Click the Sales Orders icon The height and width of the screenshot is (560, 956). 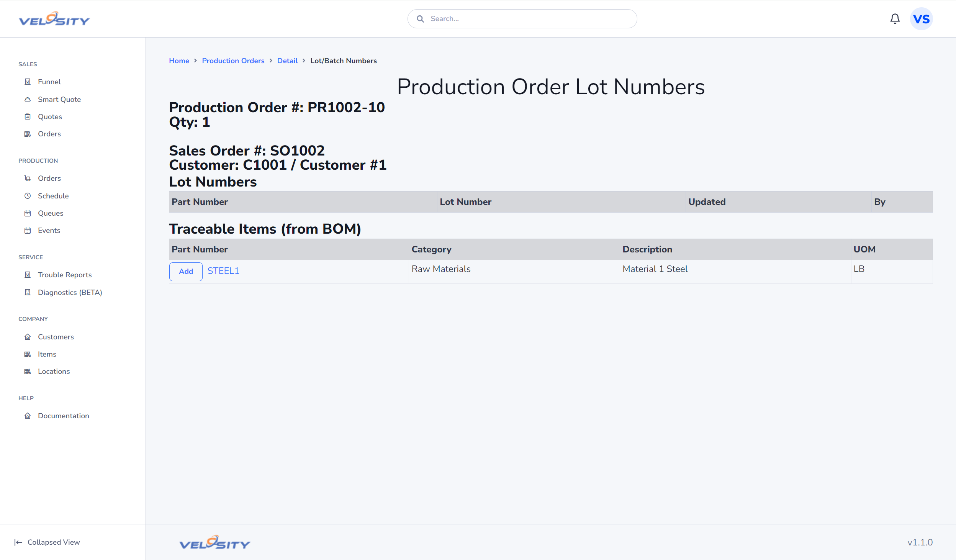point(28,134)
